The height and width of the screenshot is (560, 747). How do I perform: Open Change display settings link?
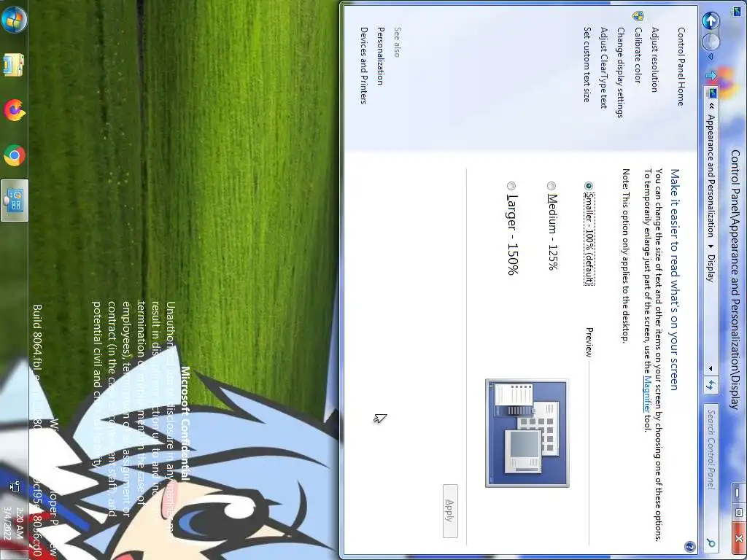(x=620, y=72)
